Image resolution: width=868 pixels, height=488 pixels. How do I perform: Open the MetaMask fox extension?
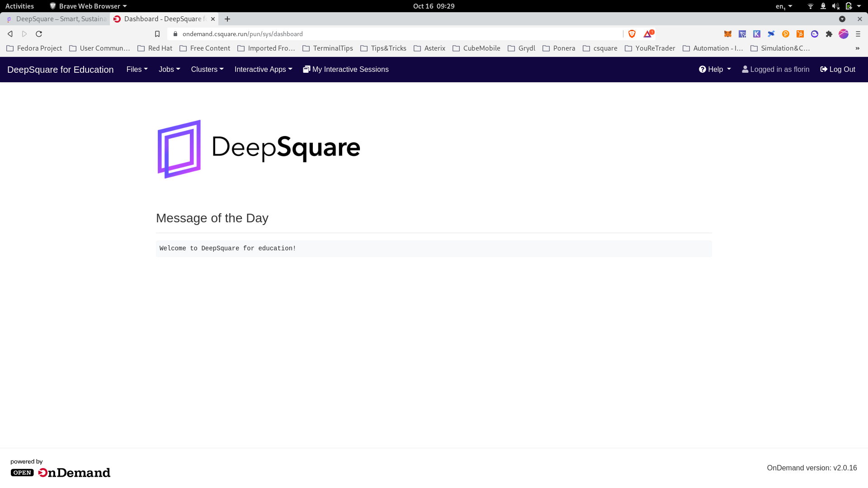pos(728,34)
